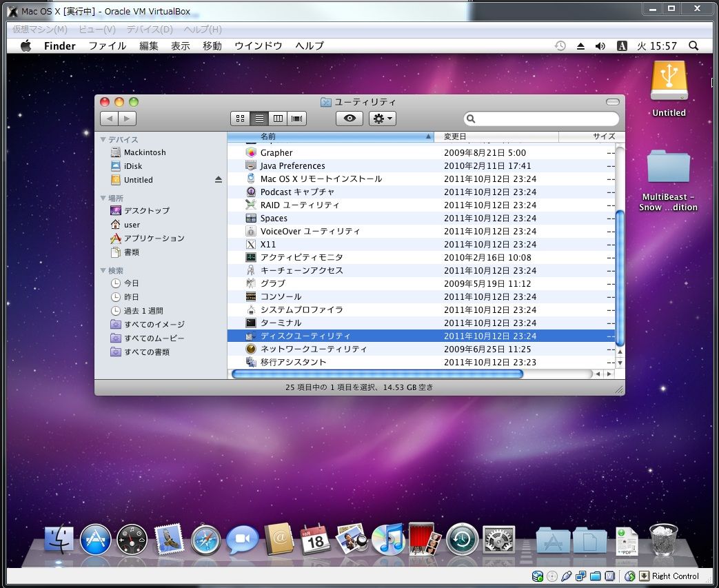Select コンソール in the list
Viewport: 719px width, 588px height.
421,296
